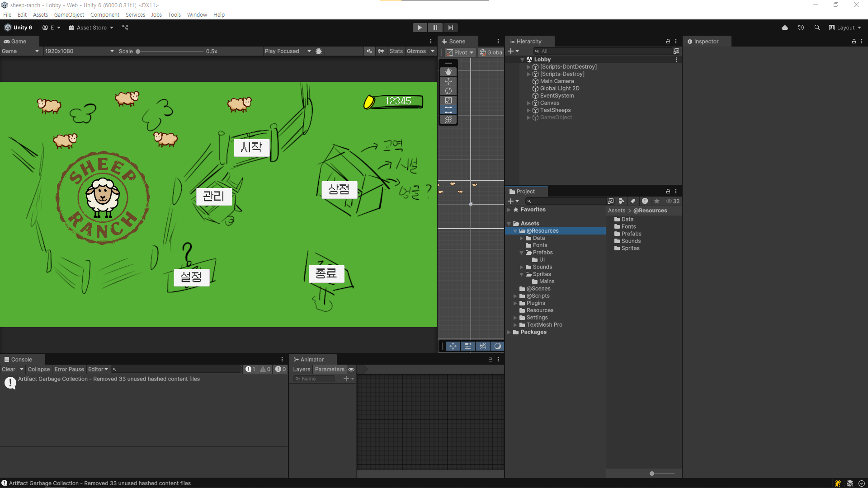
Task: Select the Rect tool in Scene
Action: 448,110
